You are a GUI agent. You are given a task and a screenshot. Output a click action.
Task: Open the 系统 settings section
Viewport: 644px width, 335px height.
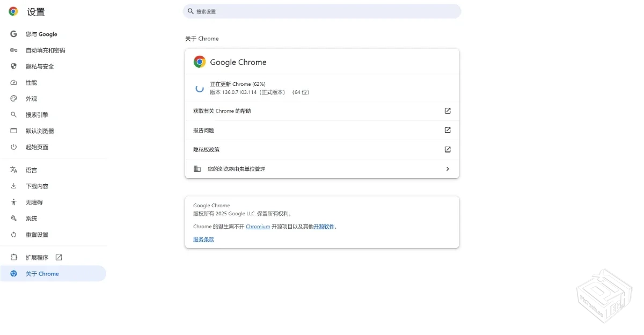point(31,218)
